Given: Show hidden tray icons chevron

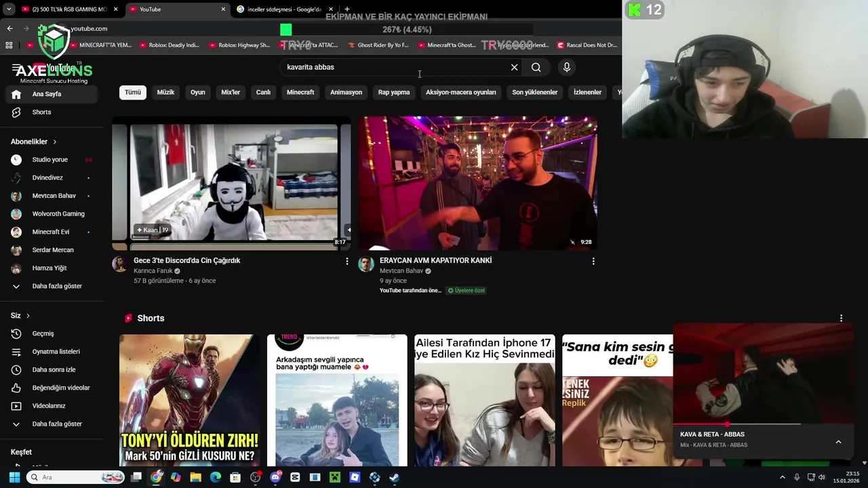Looking at the screenshot, I should [x=782, y=477].
